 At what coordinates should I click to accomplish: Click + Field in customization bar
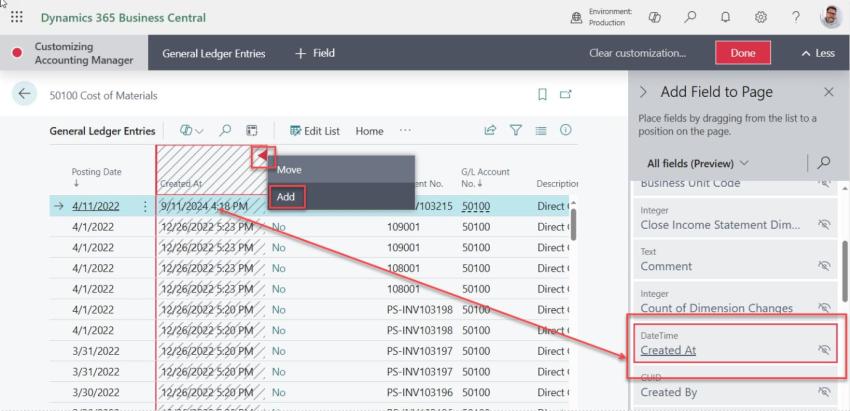(314, 53)
